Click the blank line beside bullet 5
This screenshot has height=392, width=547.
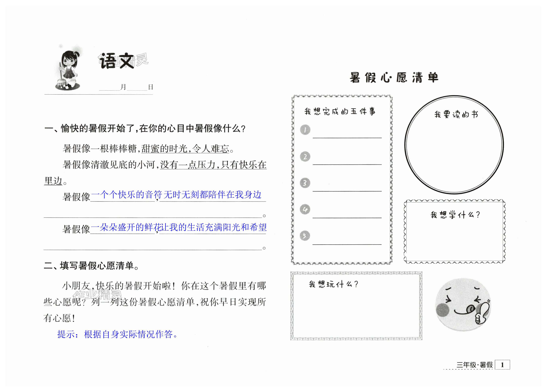click(347, 244)
